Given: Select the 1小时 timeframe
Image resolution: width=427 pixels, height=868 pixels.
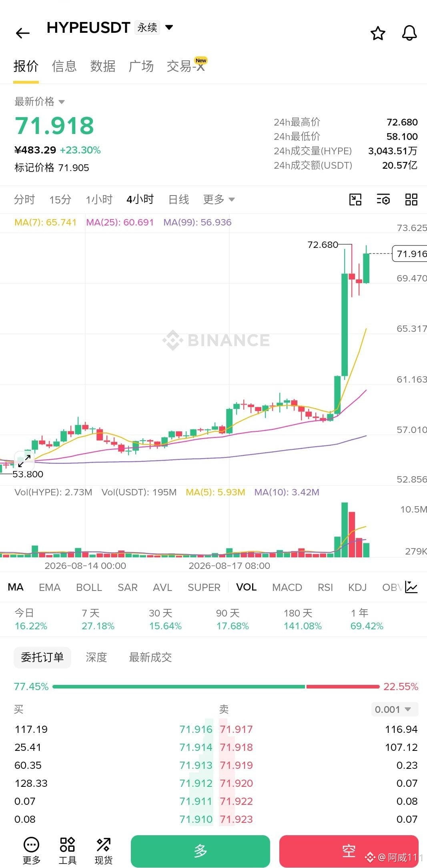Looking at the screenshot, I should click(99, 199).
